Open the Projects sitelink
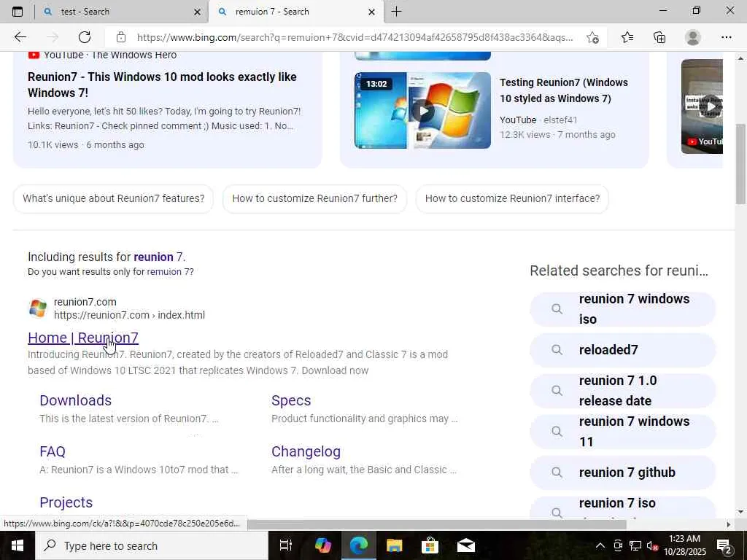This screenshot has height=560, width=747. coord(66,502)
